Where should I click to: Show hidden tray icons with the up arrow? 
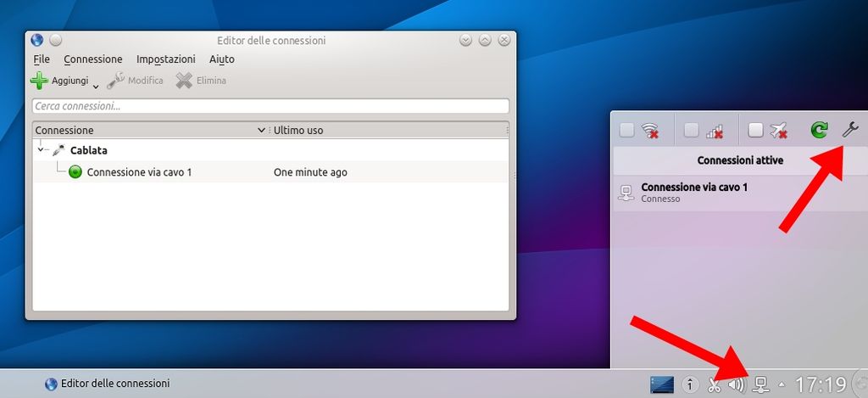coord(782,384)
